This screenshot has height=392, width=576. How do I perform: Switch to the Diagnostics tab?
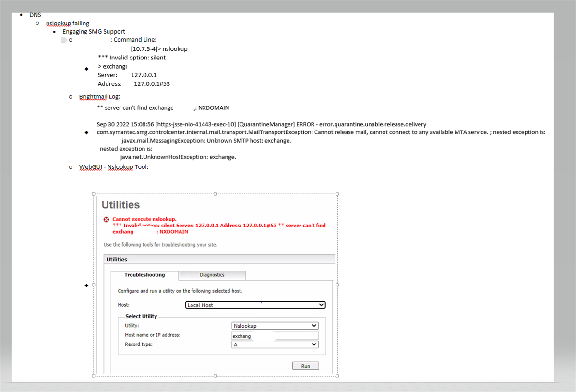pos(212,275)
